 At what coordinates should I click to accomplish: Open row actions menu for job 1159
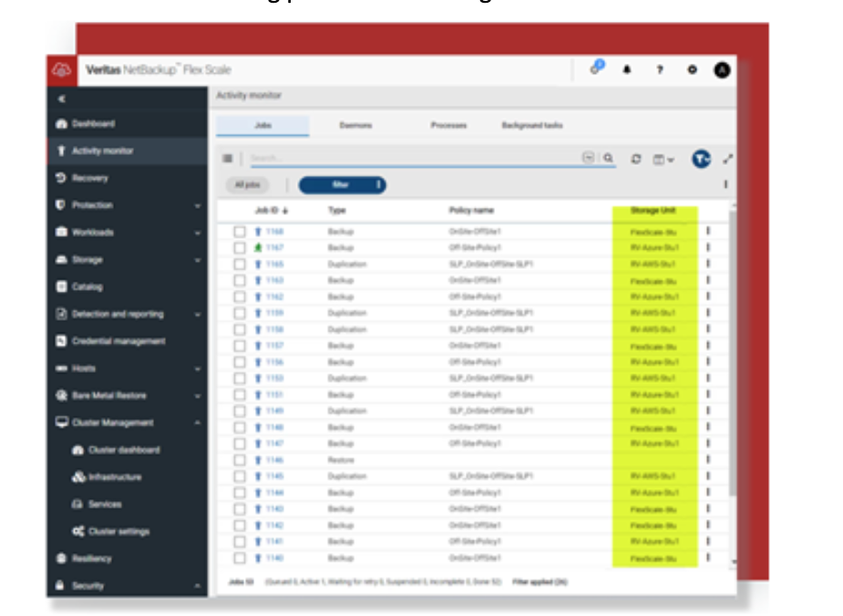708,313
